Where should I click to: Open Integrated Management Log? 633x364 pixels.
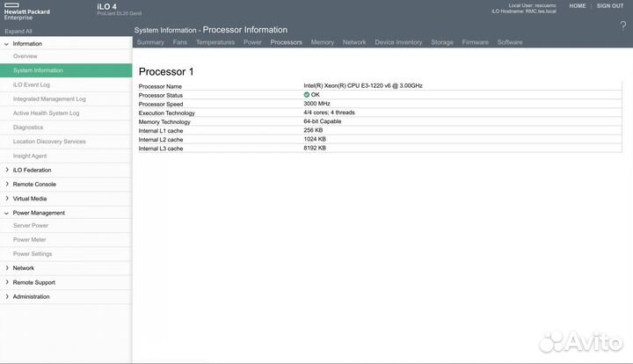point(49,98)
